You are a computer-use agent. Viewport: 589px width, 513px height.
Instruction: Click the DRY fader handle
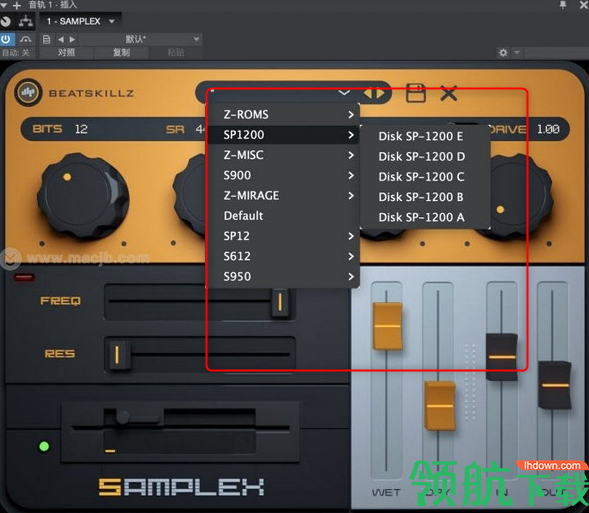(x=440, y=406)
